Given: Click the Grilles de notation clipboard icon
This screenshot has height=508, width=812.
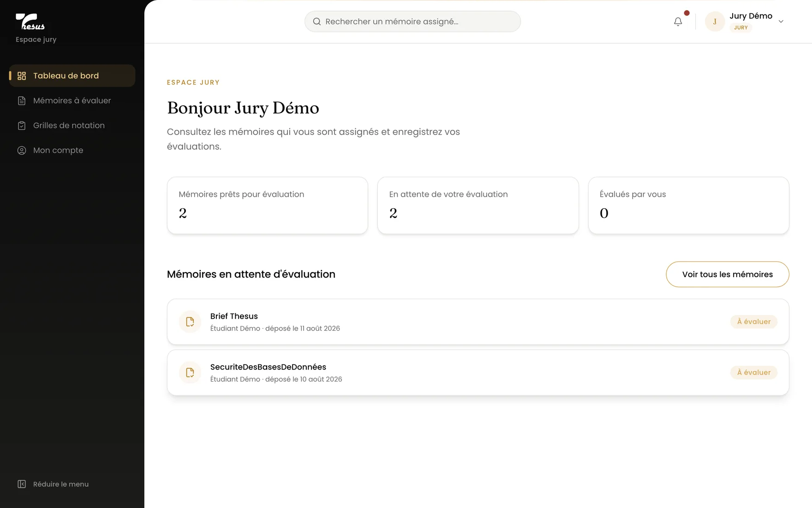Looking at the screenshot, I should click(x=22, y=126).
